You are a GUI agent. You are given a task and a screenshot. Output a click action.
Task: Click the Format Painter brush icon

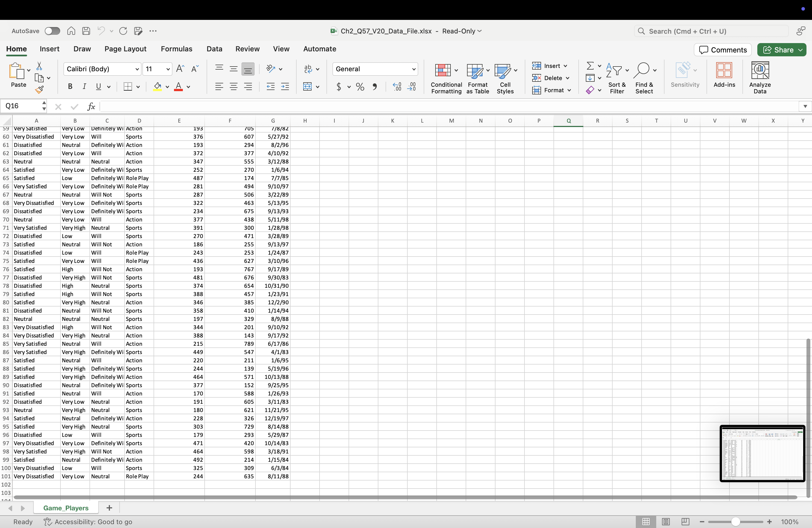pyautogui.click(x=39, y=90)
